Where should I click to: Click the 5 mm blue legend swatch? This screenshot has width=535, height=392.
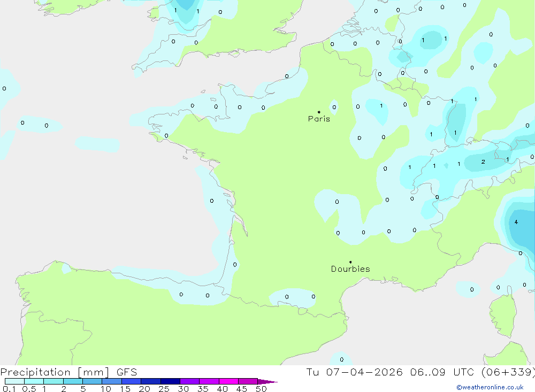coord(92,381)
